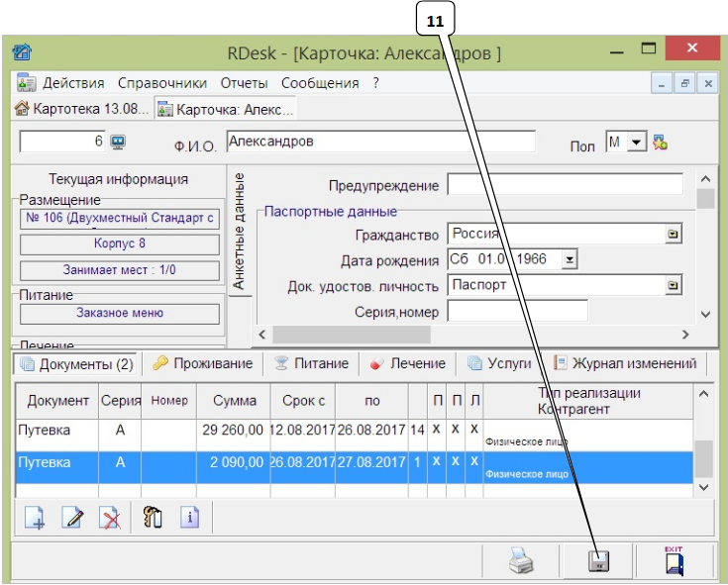The image size is (728, 585).
Task: Expand the Дата рождения date picker
Action: coord(569,259)
